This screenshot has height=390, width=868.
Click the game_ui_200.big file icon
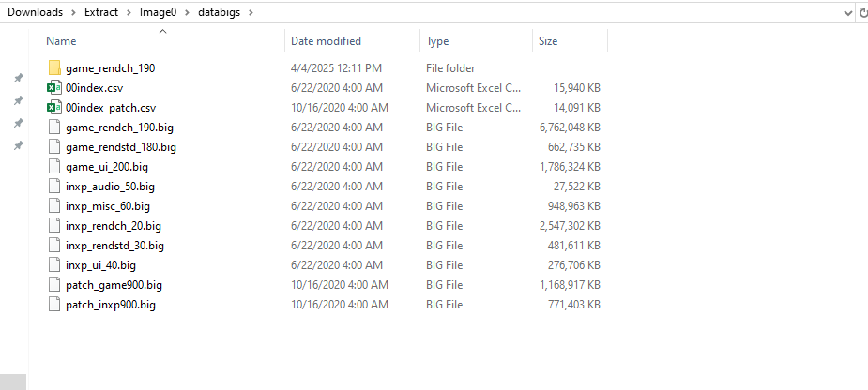[x=54, y=167]
